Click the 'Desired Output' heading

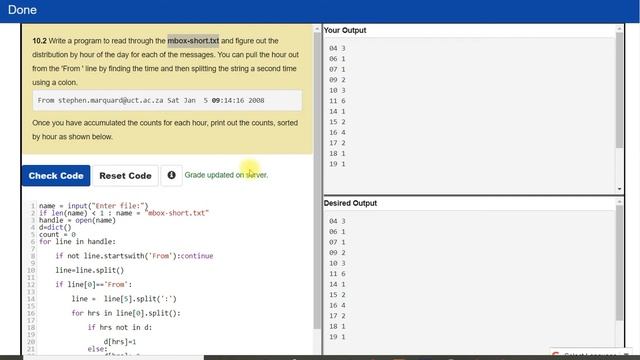click(x=350, y=203)
